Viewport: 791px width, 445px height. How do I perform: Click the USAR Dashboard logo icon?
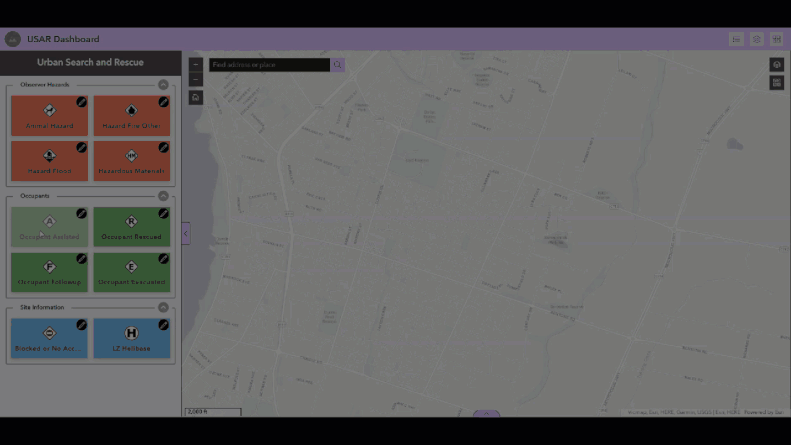(13, 39)
